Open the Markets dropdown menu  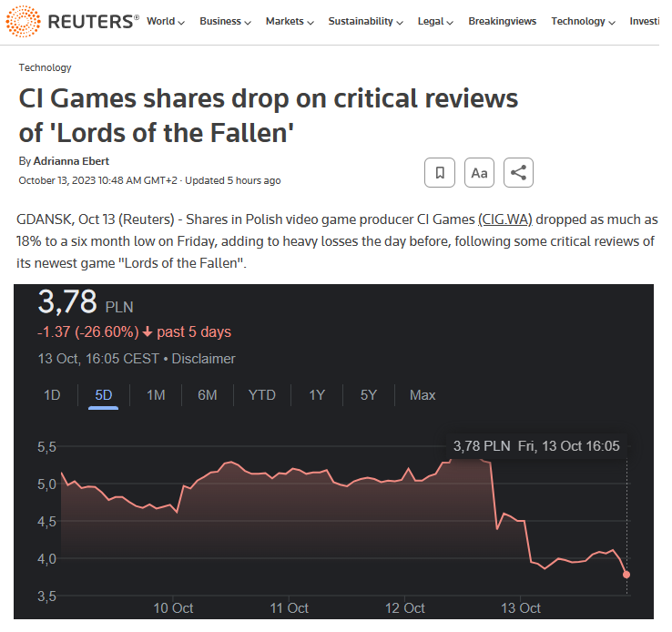[x=290, y=21]
